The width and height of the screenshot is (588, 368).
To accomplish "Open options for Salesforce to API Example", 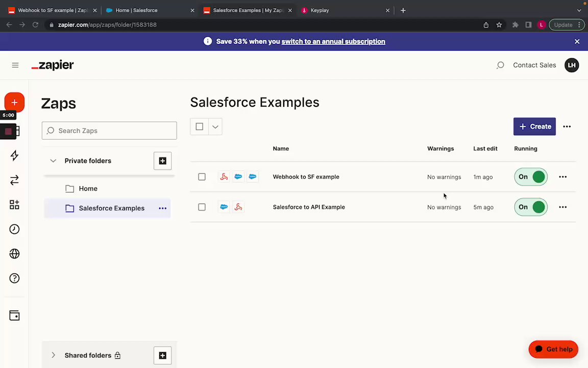I will (x=562, y=207).
